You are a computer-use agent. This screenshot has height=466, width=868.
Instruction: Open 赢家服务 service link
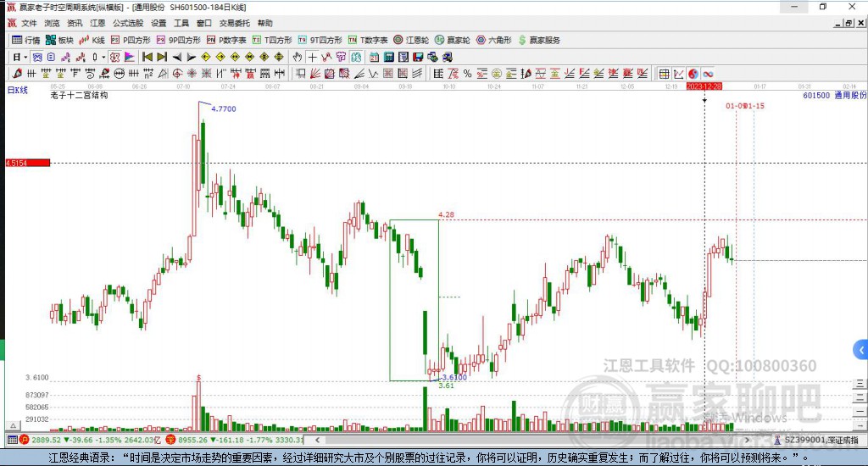coord(540,40)
